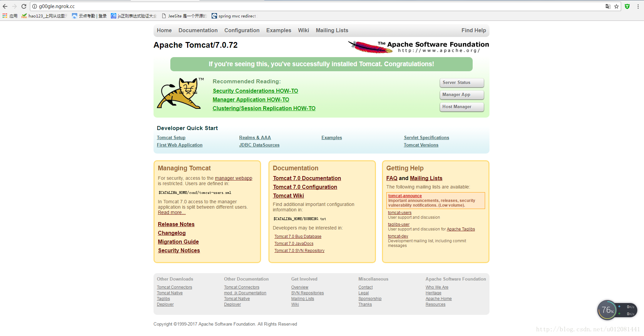Screen dimensions: 644x336
Task: Open Security Considerations HOW-TO link
Action: [x=255, y=91]
